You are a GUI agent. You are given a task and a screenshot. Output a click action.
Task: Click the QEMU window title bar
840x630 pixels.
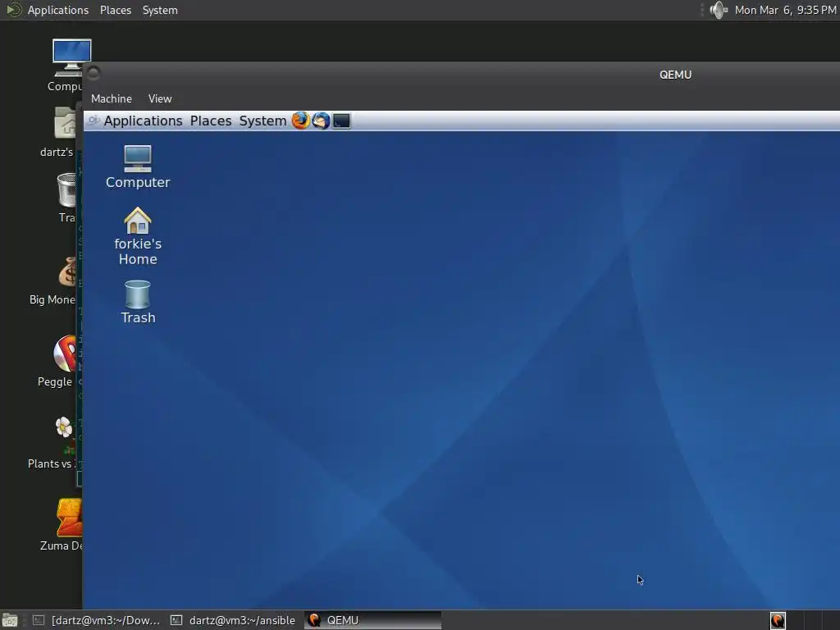(x=461, y=75)
